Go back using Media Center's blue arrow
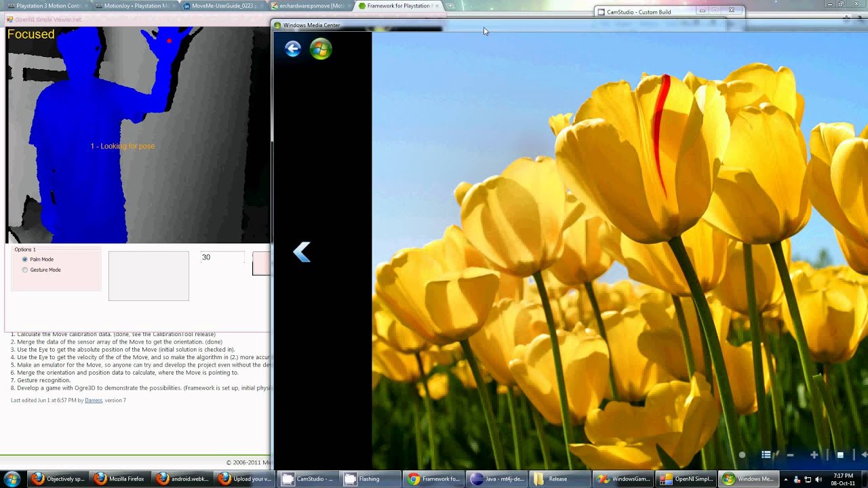The height and width of the screenshot is (488, 868). (293, 49)
